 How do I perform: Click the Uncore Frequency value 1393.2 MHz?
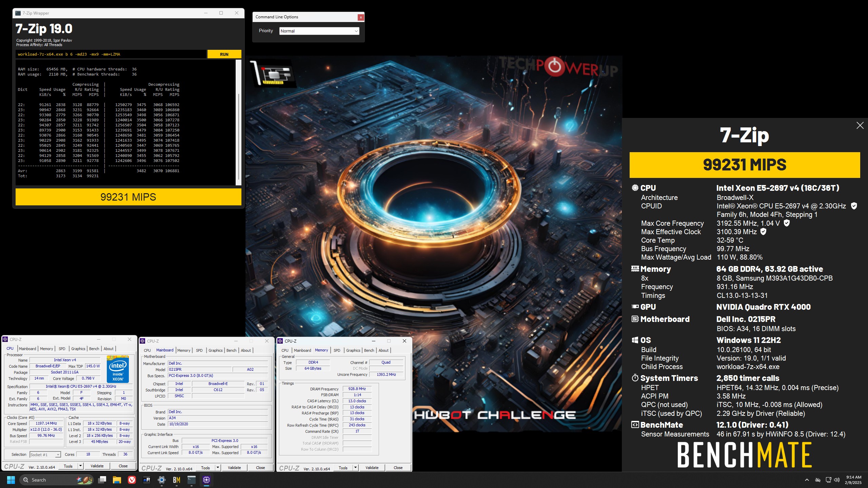pyautogui.click(x=386, y=374)
